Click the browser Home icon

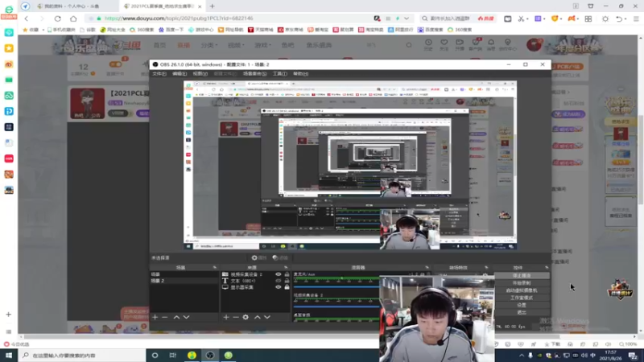[73, 19]
